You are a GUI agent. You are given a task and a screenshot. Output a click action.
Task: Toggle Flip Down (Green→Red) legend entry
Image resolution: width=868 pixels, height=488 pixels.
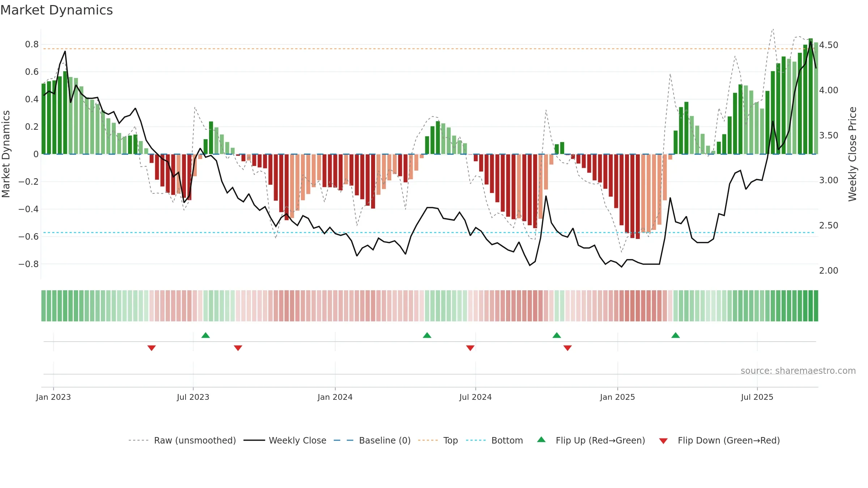click(x=719, y=440)
